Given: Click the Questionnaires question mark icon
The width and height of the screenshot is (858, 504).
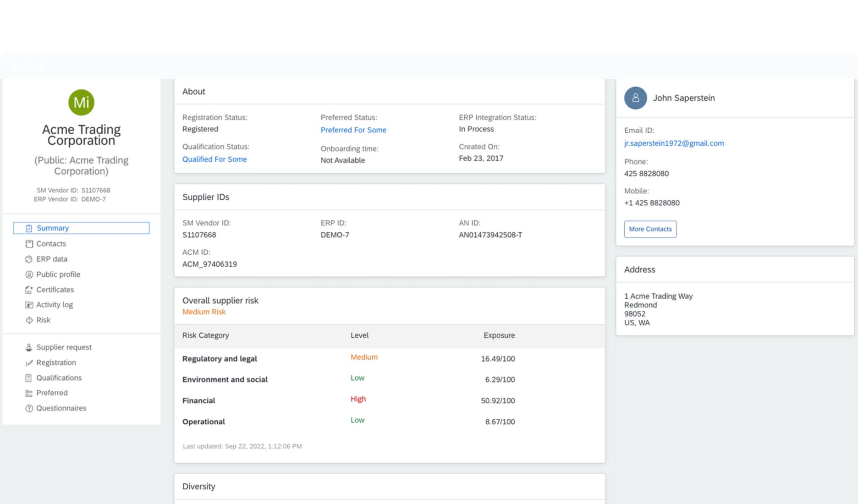Looking at the screenshot, I should pyautogui.click(x=29, y=408).
